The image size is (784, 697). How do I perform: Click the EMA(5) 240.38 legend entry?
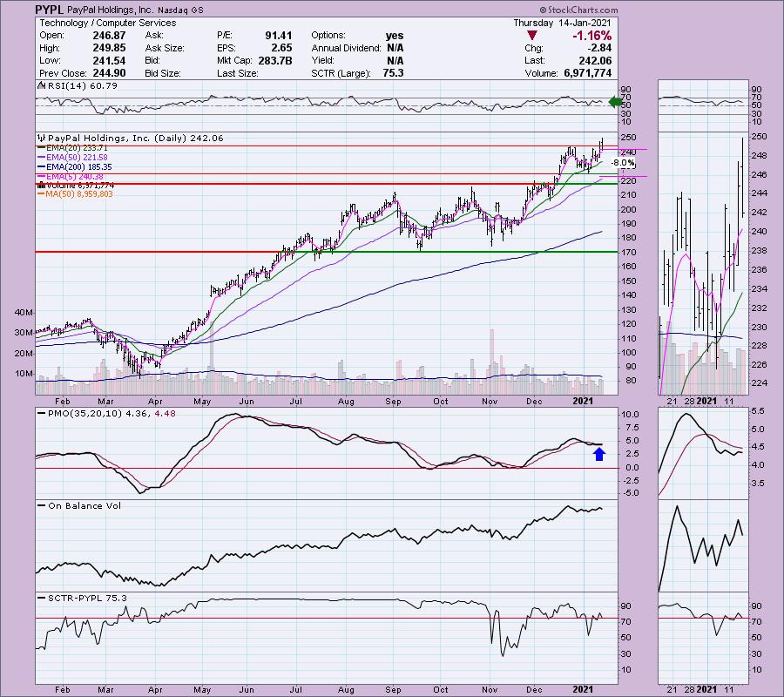click(x=70, y=177)
